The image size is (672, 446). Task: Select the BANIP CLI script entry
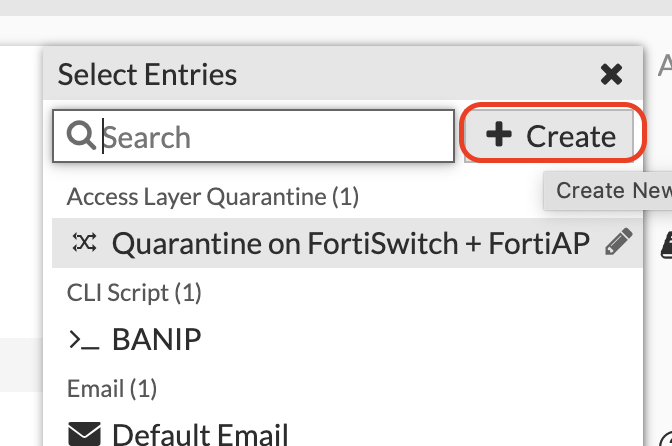[x=347, y=340]
